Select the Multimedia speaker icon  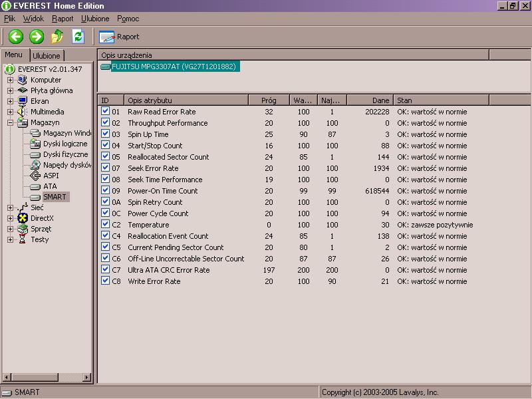tap(23, 112)
